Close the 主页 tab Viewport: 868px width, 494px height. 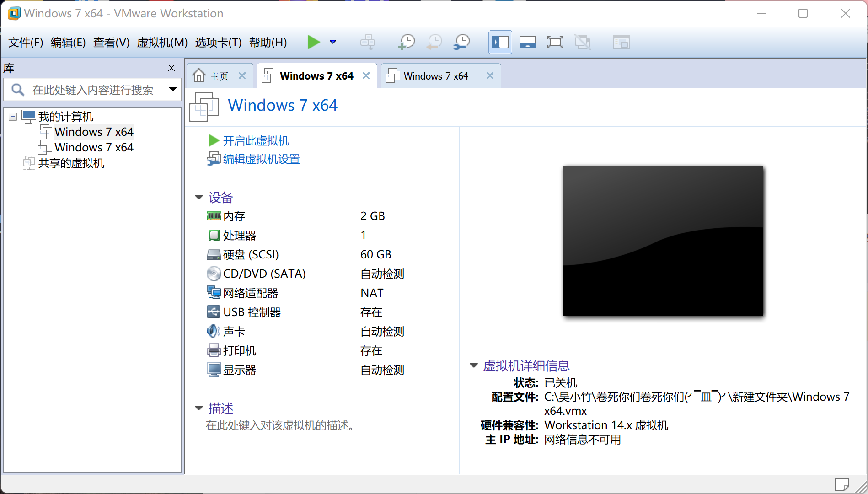pyautogui.click(x=242, y=76)
